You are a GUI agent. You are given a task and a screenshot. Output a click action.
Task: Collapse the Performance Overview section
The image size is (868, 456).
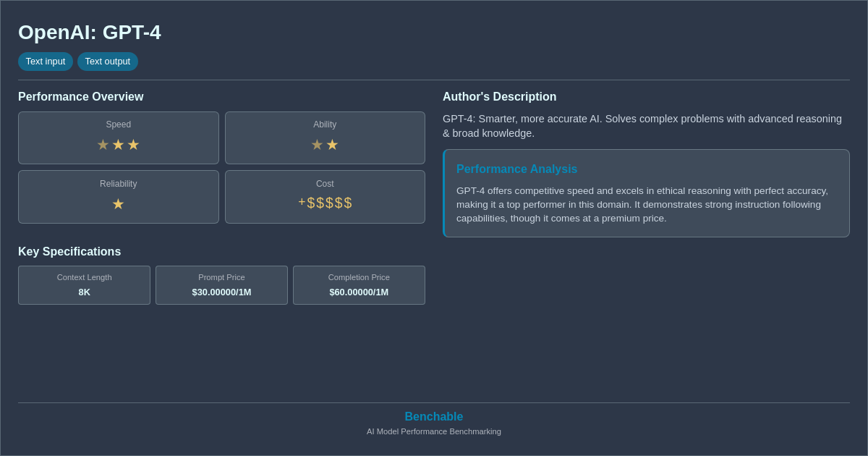[x=80, y=96]
